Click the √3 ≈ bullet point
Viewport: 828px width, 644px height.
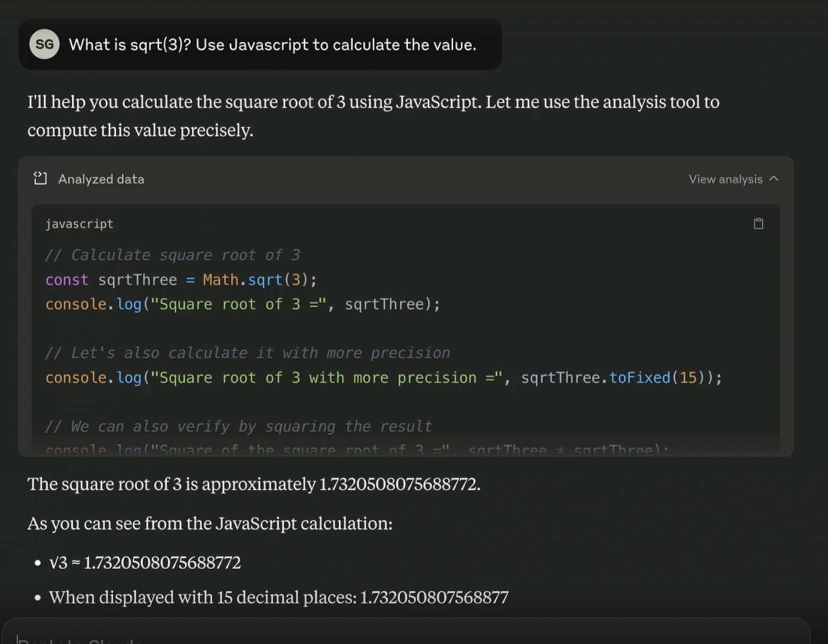point(145,563)
